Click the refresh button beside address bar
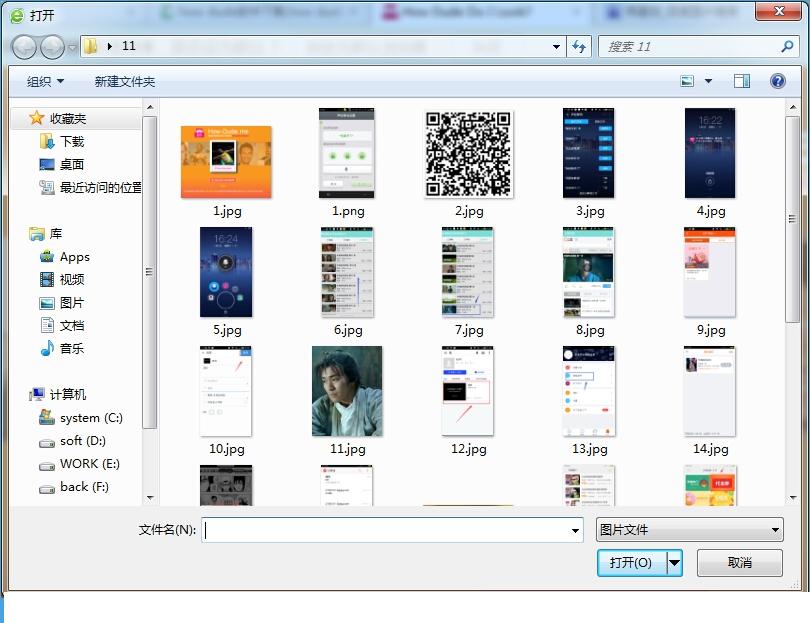810x623 pixels. 579,47
